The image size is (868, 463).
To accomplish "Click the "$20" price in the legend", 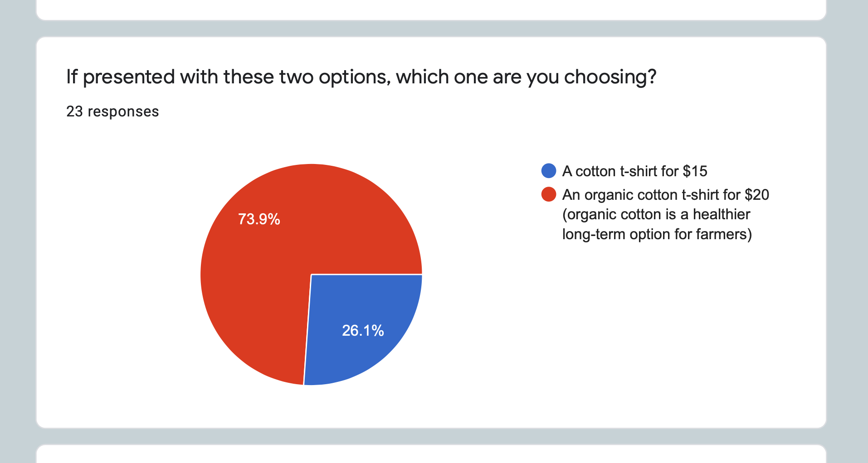I will click(x=756, y=195).
